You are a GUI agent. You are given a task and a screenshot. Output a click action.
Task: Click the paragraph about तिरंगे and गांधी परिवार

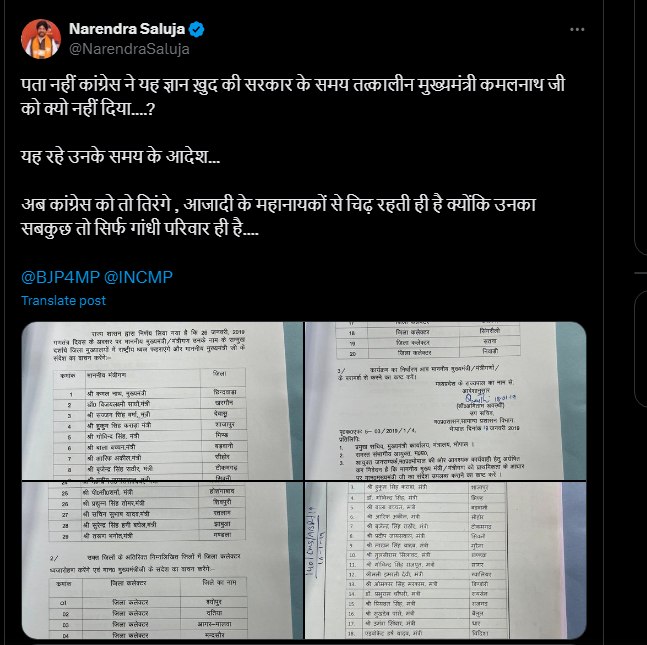pyautogui.click(x=279, y=217)
